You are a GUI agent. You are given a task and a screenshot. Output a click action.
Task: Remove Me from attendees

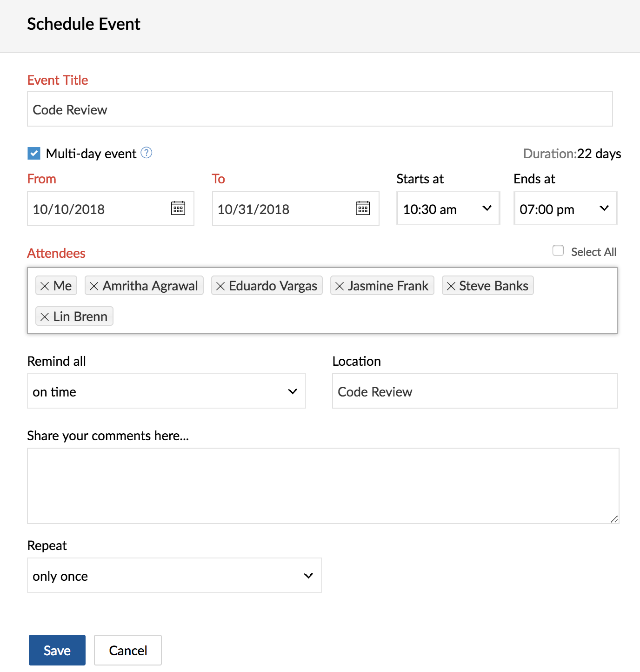click(45, 286)
